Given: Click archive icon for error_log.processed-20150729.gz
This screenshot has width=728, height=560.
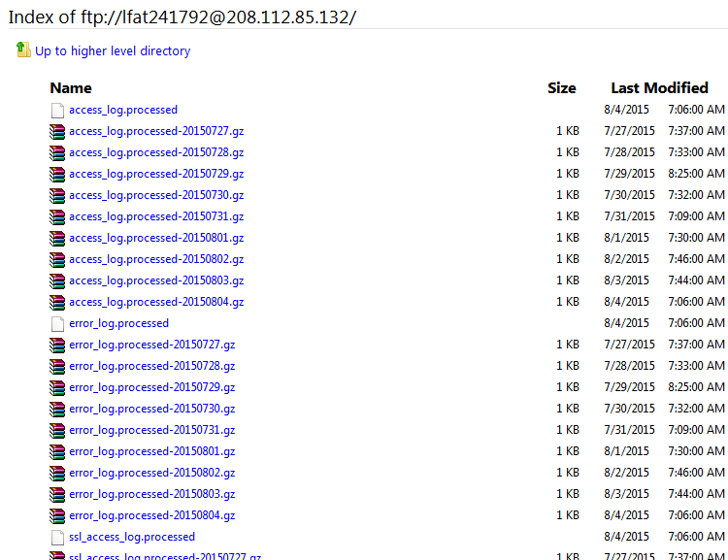Looking at the screenshot, I should click(57, 388).
